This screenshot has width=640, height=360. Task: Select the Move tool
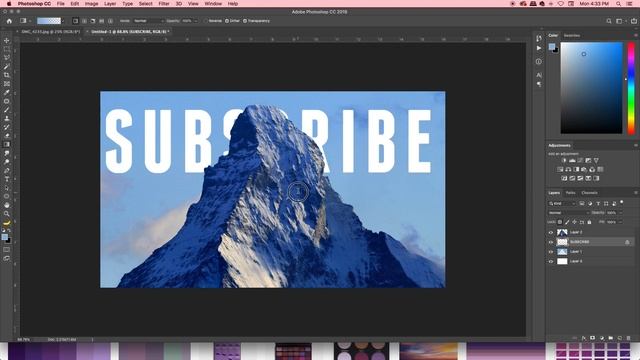(x=7, y=40)
